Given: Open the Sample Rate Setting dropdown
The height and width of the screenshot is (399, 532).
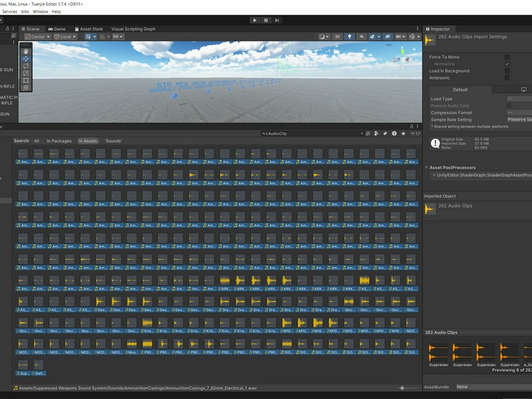Looking at the screenshot, I should pyautogui.click(x=519, y=120).
